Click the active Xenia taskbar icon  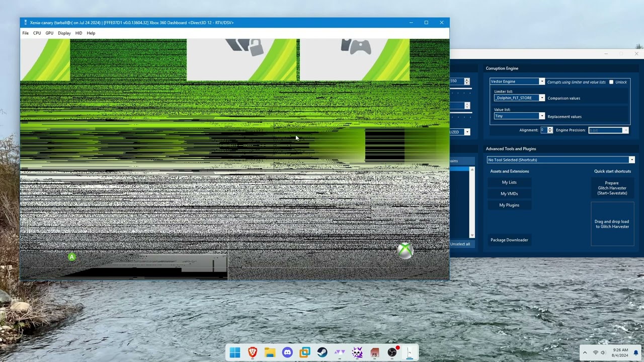[x=410, y=352]
